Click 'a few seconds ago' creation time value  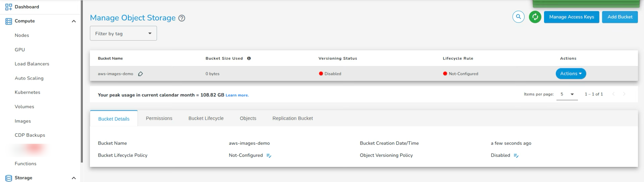pos(511,143)
